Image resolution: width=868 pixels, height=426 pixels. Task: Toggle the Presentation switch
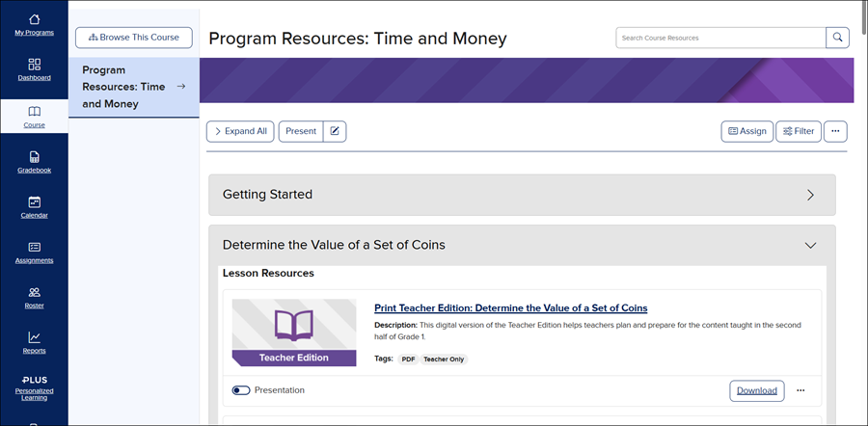pos(241,390)
